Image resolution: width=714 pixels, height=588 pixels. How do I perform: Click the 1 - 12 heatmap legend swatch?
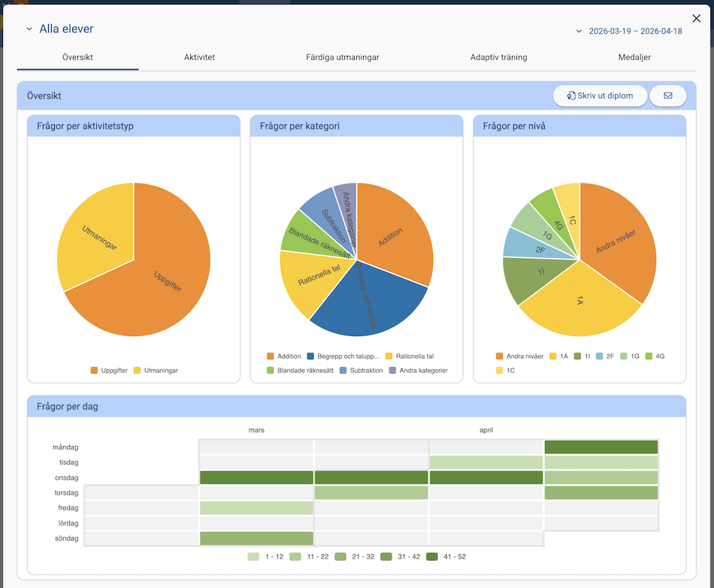[x=253, y=556]
